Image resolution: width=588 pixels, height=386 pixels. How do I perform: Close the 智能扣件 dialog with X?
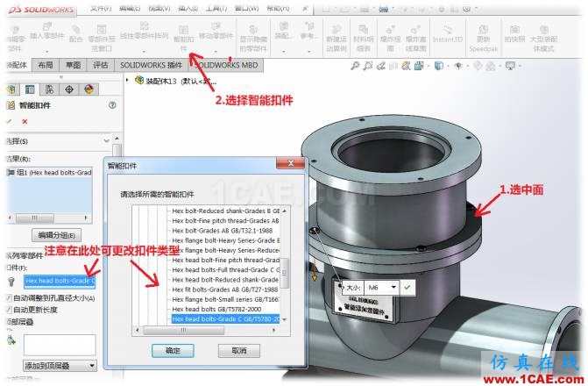(290, 163)
